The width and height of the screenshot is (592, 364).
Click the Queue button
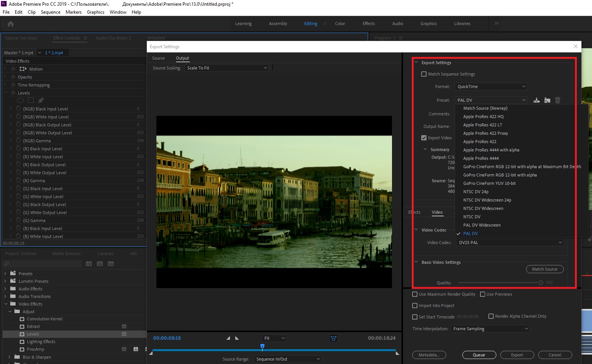pyautogui.click(x=479, y=355)
